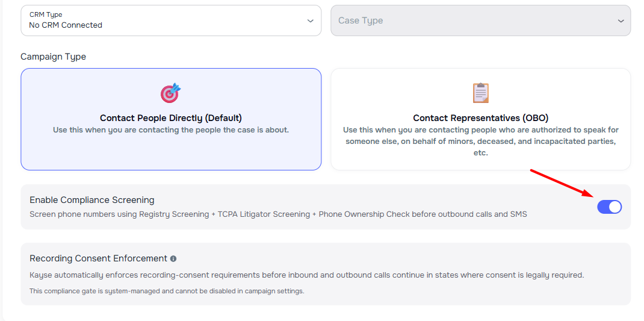The width and height of the screenshot is (644, 321).
Task: Click the 'contacting the people the case is about' description
Action: (x=171, y=130)
